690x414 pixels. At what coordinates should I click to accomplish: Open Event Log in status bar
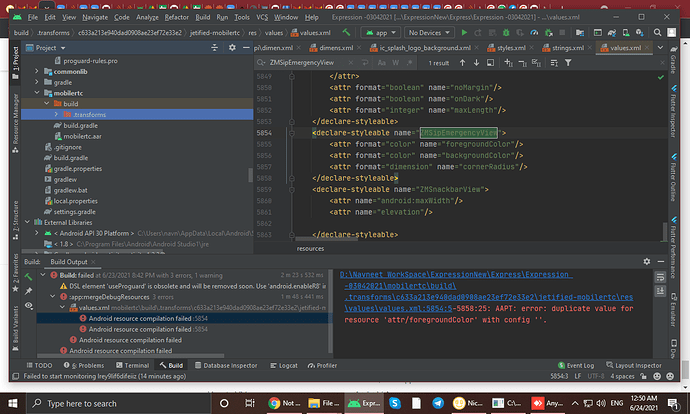pos(581,366)
